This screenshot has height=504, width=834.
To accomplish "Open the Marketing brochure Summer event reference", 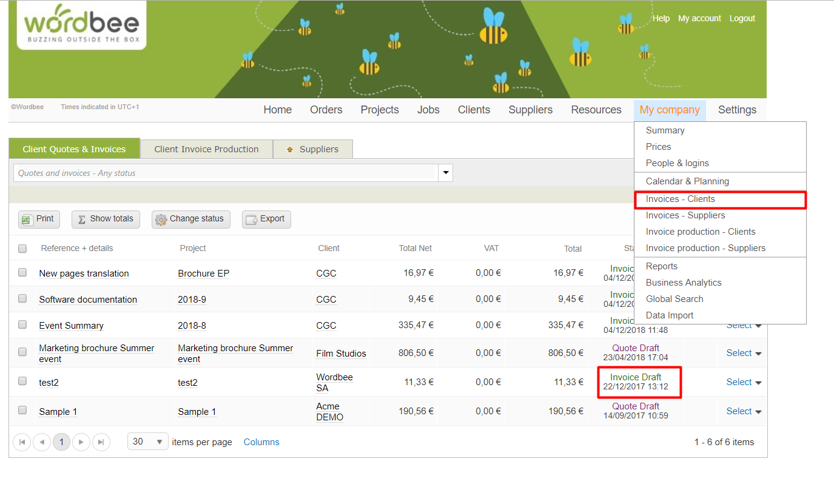I will click(96, 353).
